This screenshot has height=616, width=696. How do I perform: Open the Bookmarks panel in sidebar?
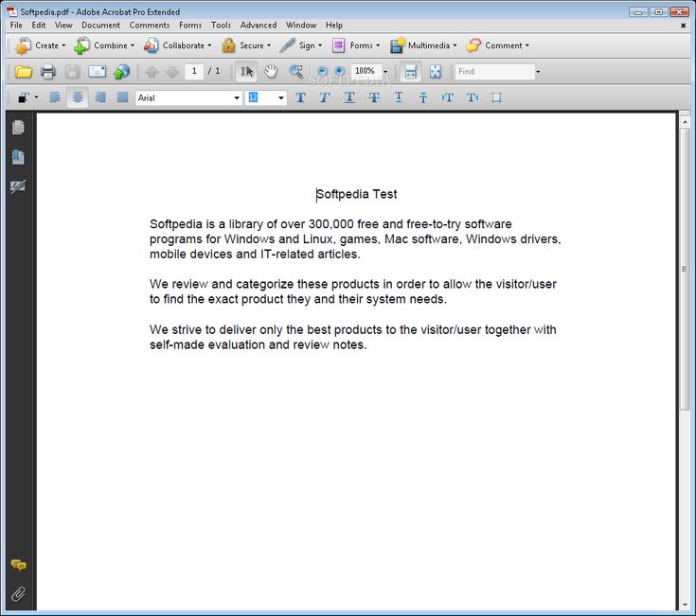click(18, 157)
